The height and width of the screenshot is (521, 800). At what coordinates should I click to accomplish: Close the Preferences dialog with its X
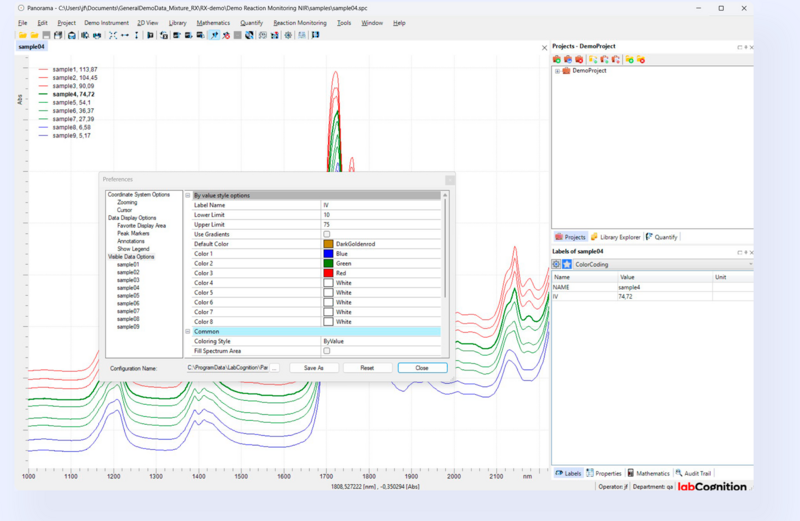click(449, 180)
